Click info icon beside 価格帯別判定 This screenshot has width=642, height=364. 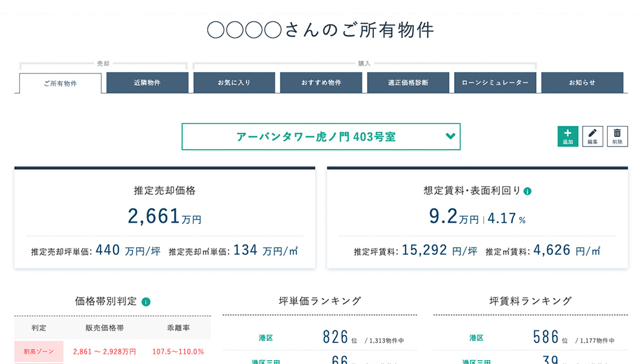point(146,302)
